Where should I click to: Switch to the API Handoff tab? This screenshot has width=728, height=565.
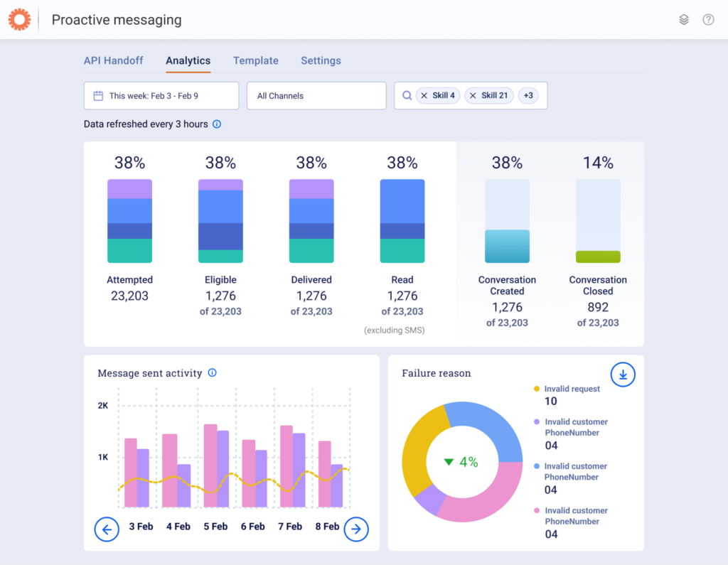(113, 60)
